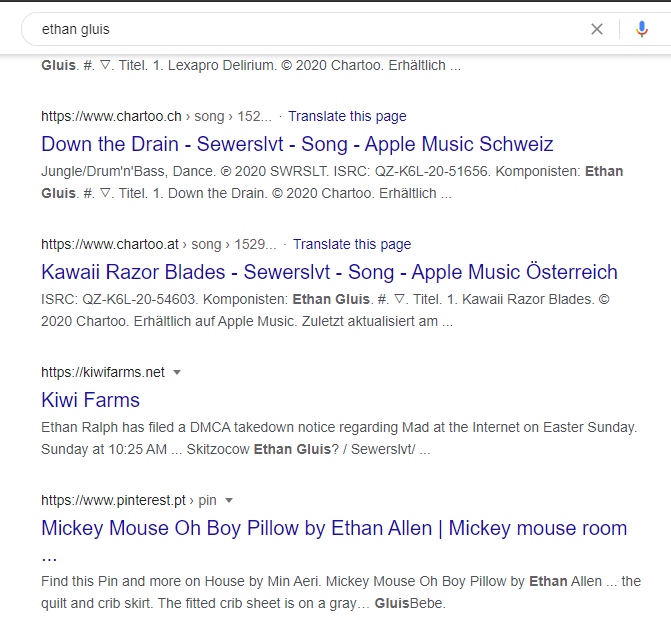Click the https://www.chartoo.at URL text

pyautogui.click(x=110, y=244)
